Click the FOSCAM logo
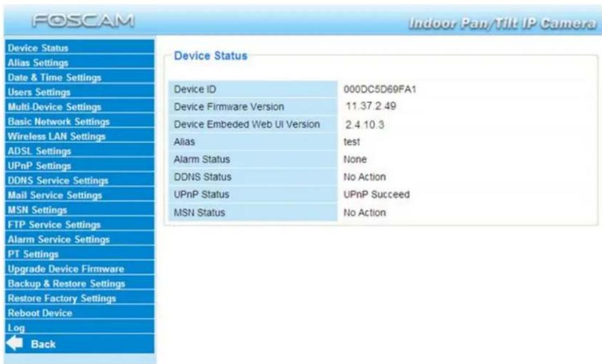The image size is (602, 364). coord(84,20)
